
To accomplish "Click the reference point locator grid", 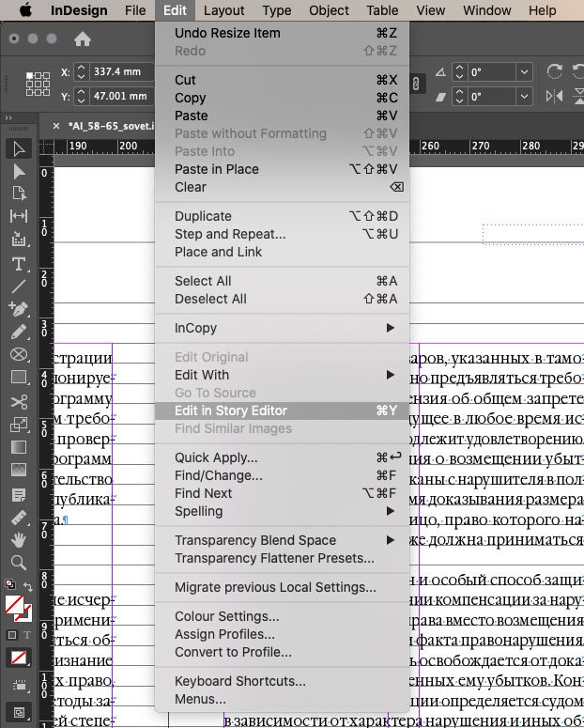I will pos(38,84).
